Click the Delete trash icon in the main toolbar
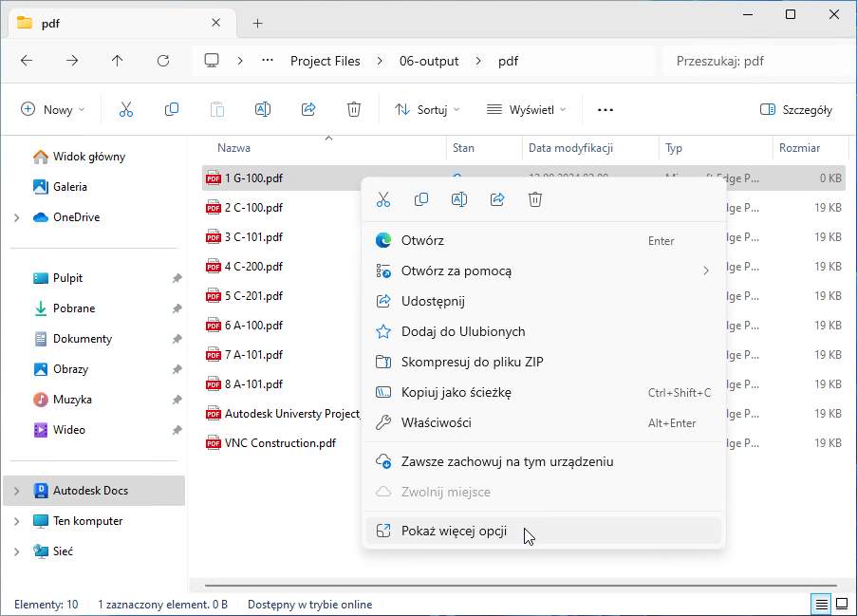 click(354, 109)
